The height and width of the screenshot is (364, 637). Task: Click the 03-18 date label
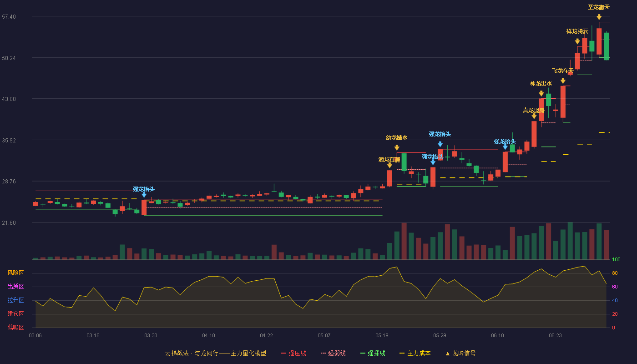93,335
